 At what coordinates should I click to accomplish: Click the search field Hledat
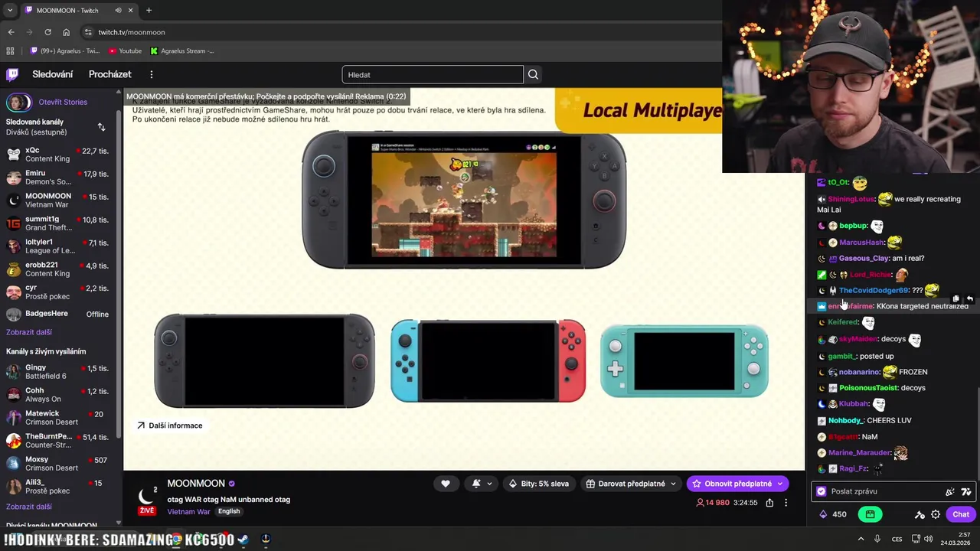pos(433,74)
